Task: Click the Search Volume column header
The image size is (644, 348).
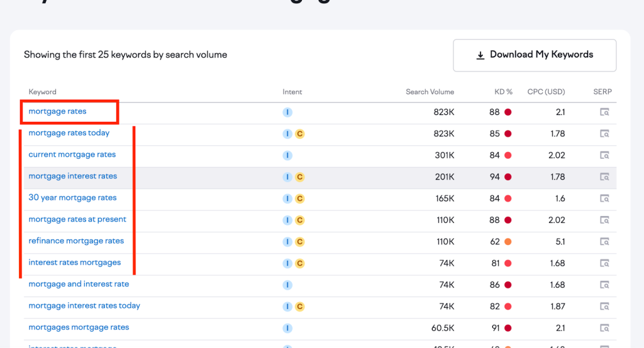Action: click(430, 92)
